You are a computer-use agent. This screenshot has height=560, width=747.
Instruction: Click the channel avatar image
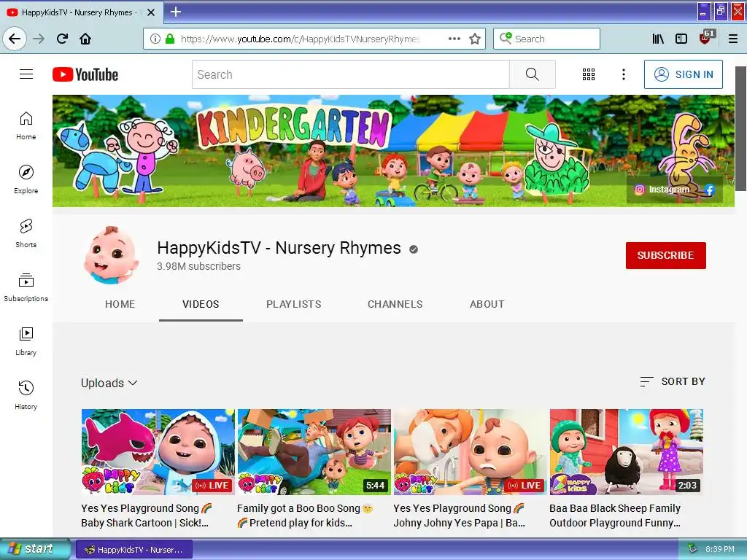coord(112,255)
